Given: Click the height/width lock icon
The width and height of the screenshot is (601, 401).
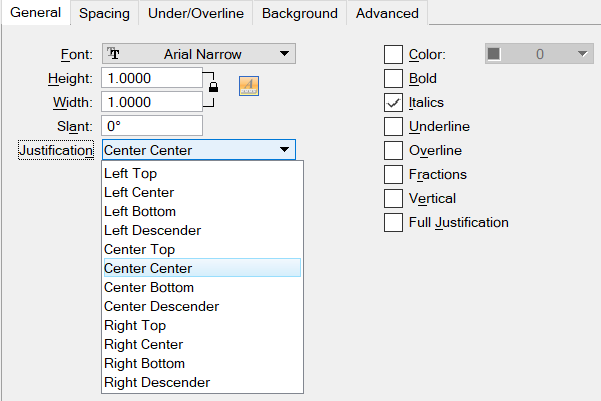Looking at the screenshot, I should (x=213, y=87).
